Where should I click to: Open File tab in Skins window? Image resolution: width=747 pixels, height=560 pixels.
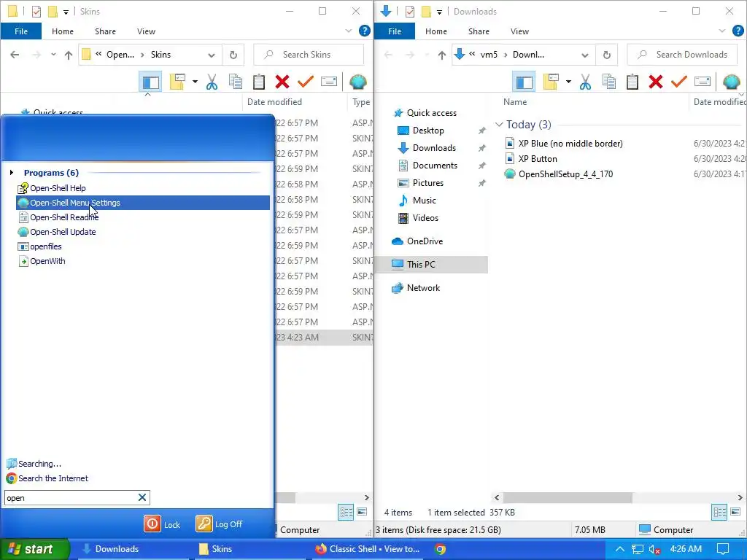(21, 31)
